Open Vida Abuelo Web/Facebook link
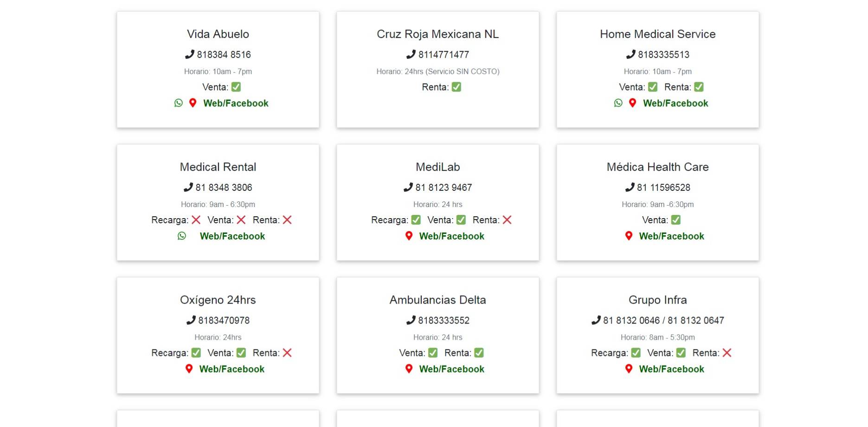The image size is (868, 427). 236,103
